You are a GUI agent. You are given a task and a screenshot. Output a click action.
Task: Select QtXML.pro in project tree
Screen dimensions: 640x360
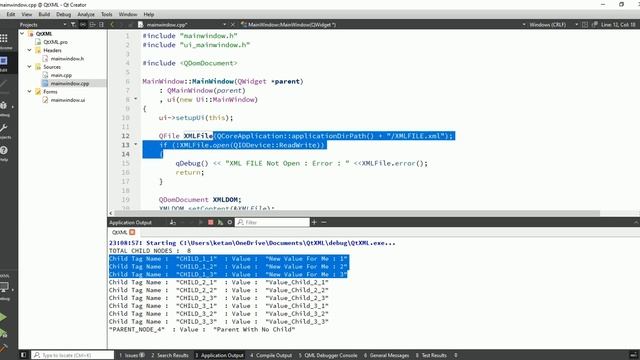coord(56,42)
